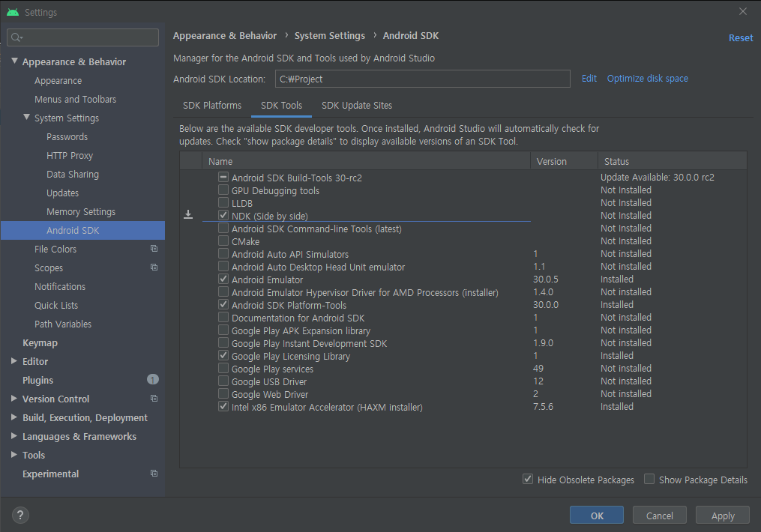Click the Status column header

(673, 161)
